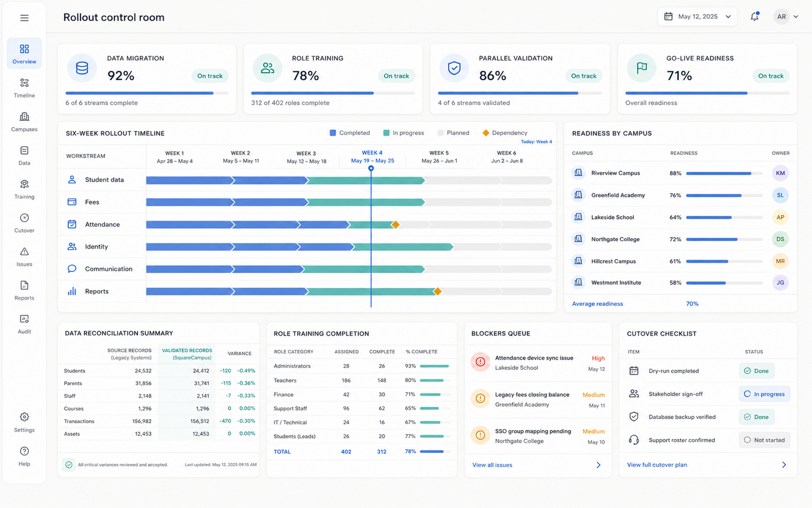The width and height of the screenshot is (812, 508).
Task: Click the Today marker on the timeline
Action: pos(371,168)
